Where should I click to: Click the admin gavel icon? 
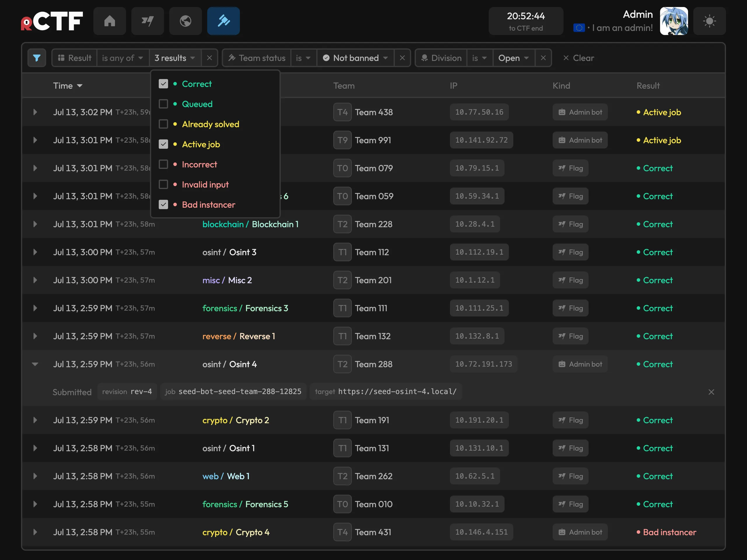pyautogui.click(x=223, y=21)
